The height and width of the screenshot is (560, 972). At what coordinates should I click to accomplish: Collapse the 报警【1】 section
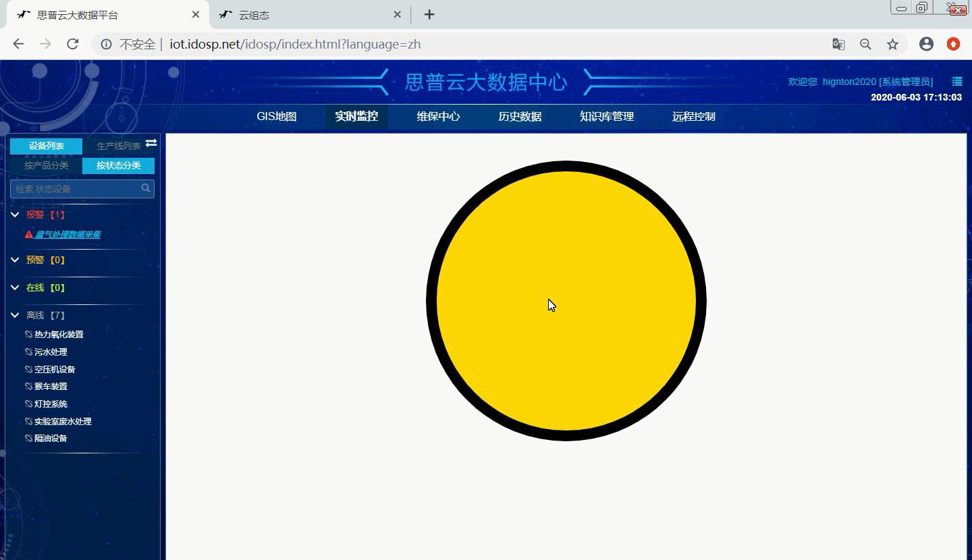click(x=15, y=215)
